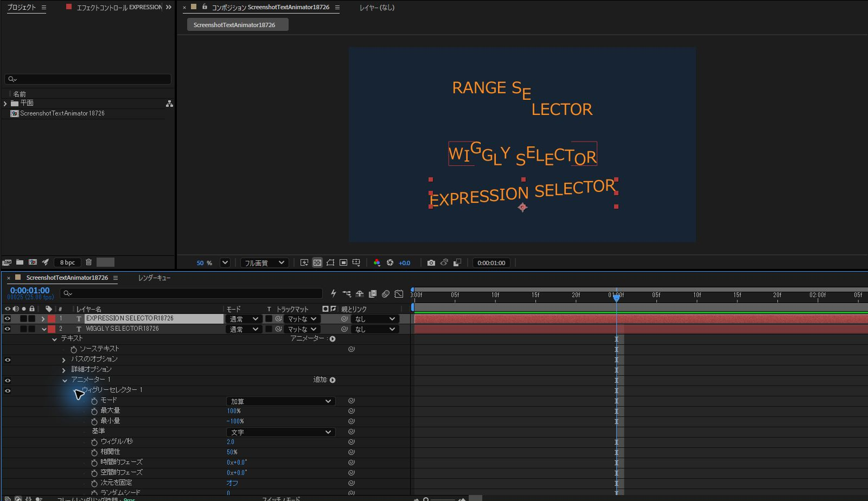Reset exposure with the aperture icon
868x501 pixels.
[x=390, y=263]
